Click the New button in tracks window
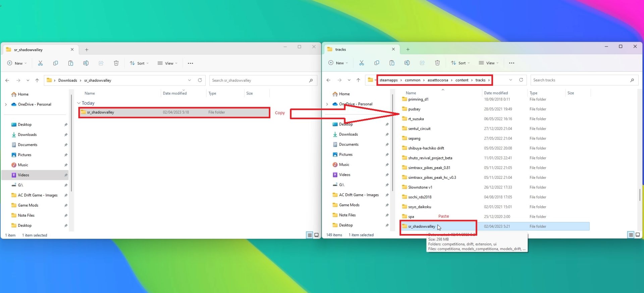Viewport: 644px width, 293px height. pos(338,63)
